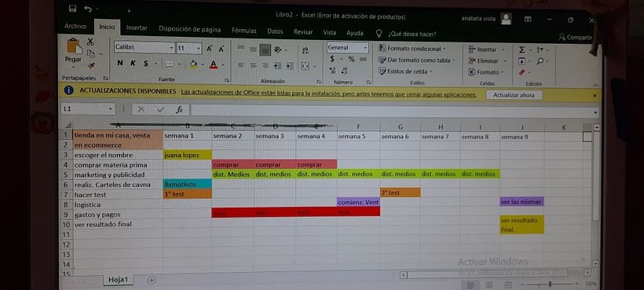Click the text orientation icon
This screenshot has width=644, height=290.
(278, 50)
